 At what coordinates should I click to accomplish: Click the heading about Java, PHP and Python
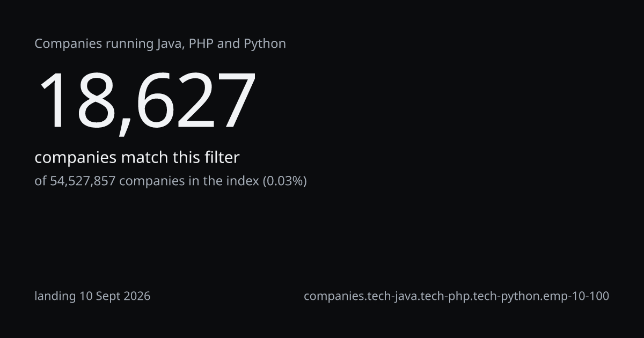pyautogui.click(x=160, y=44)
